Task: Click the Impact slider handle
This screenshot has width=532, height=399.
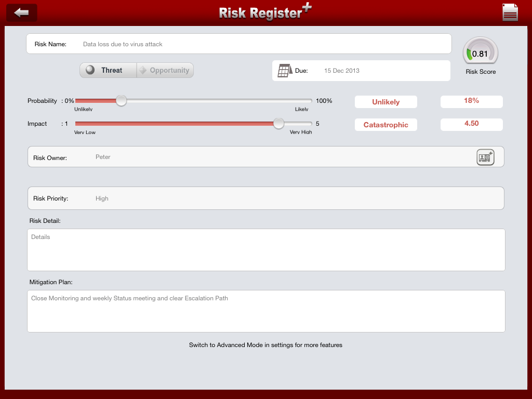Action: [x=279, y=124]
